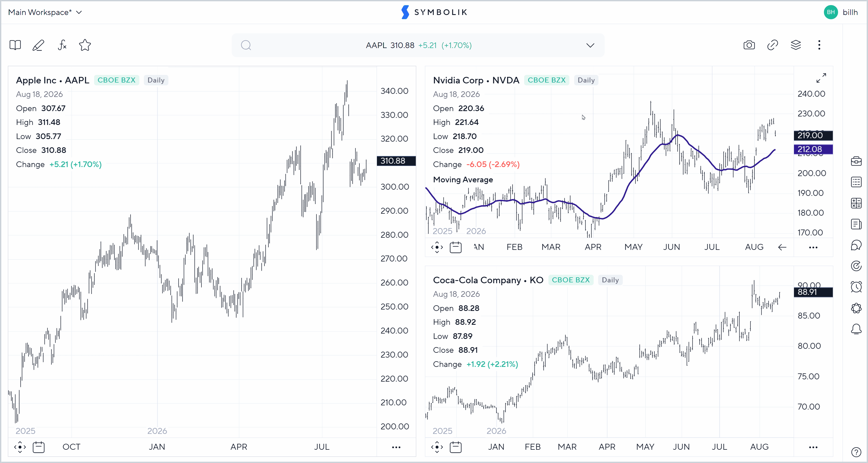Viewport: 868px width, 463px height.
Task: Expand the symbol search dropdown chevron
Action: point(590,45)
